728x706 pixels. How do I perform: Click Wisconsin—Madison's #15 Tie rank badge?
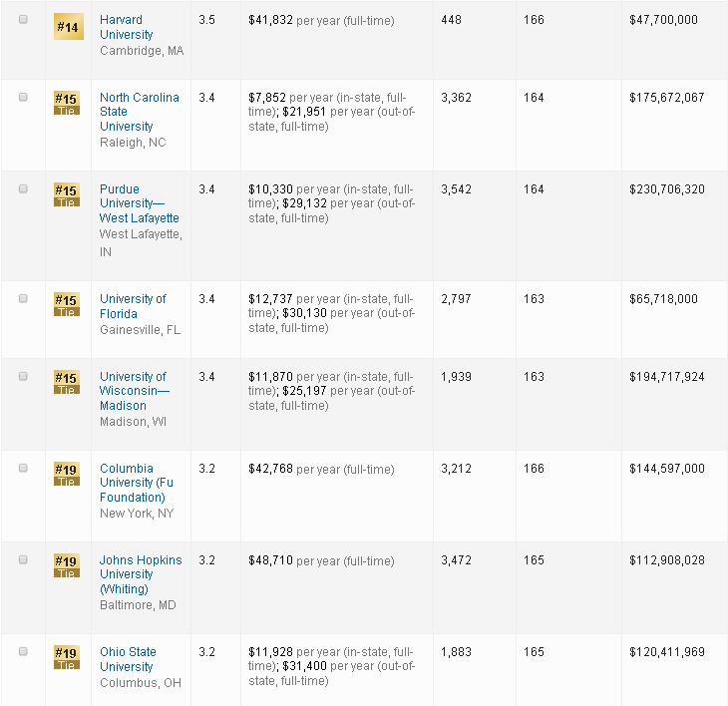66,382
